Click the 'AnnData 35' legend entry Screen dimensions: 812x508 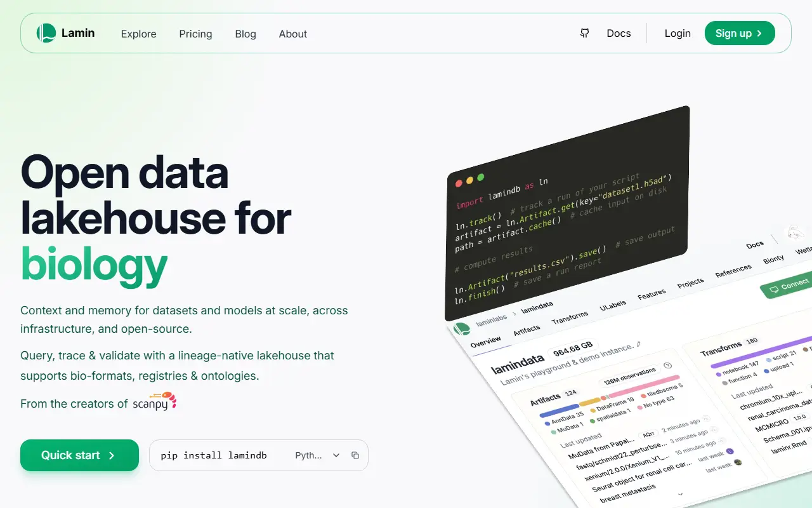[x=564, y=419]
